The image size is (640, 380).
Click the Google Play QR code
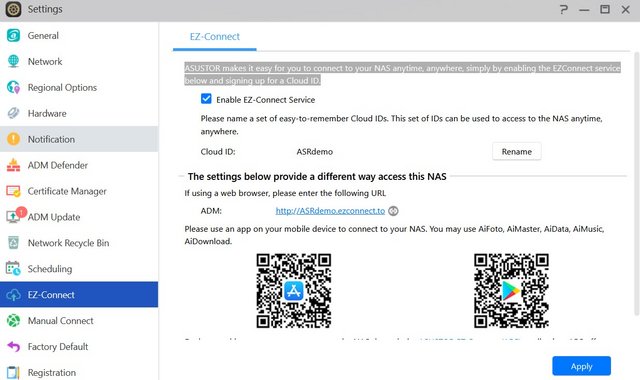point(511,291)
